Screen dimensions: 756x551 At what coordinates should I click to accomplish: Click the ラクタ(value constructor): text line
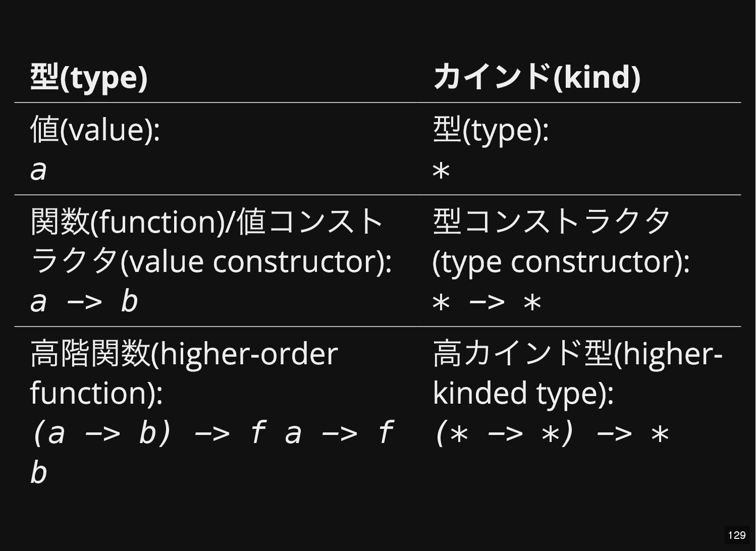click(211, 261)
